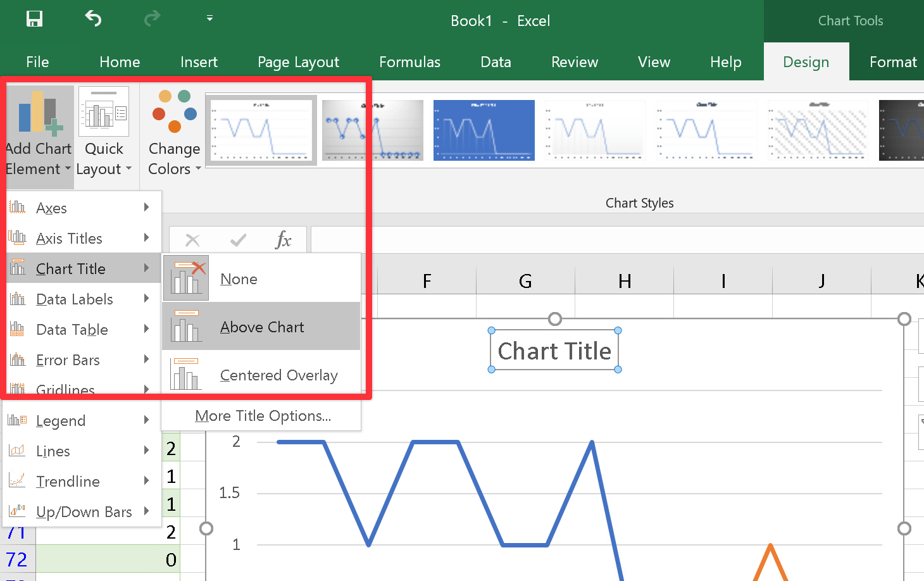Click the Chart Title text box
The image size is (924, 581).
[x=554, y=351]
